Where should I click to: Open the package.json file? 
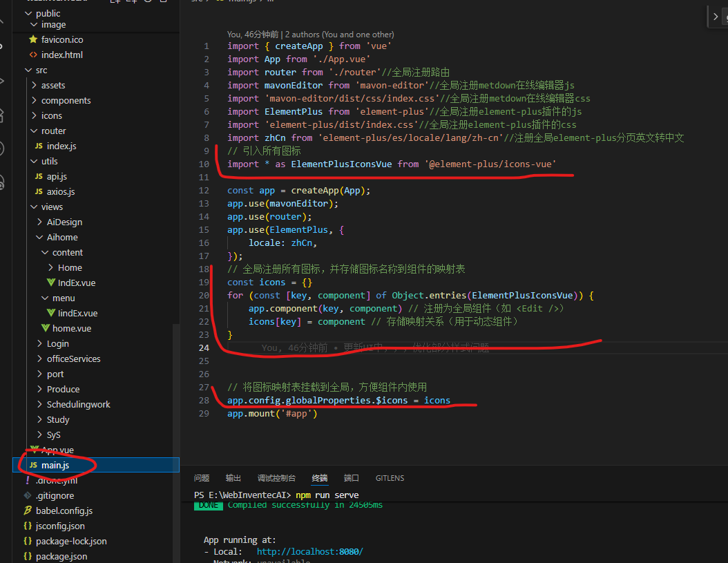[x=61, y=557]
